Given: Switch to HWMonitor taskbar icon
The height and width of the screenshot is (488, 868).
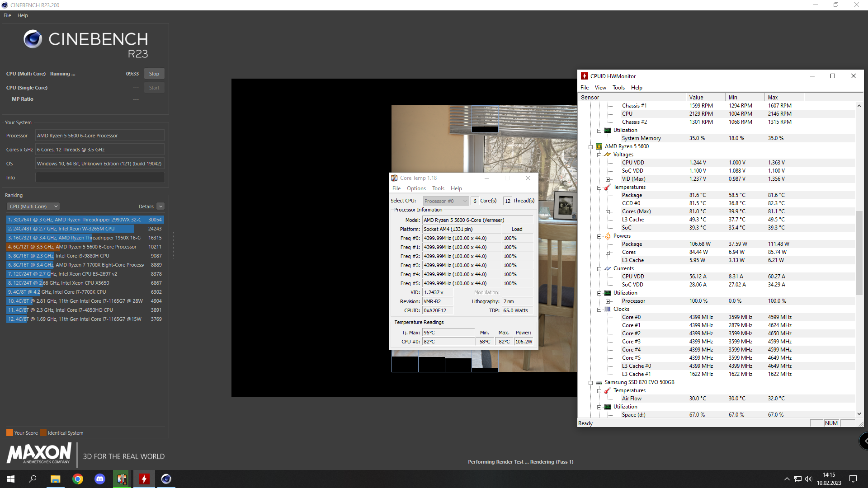Looking at the screenshot, I should tap(144, 479).
